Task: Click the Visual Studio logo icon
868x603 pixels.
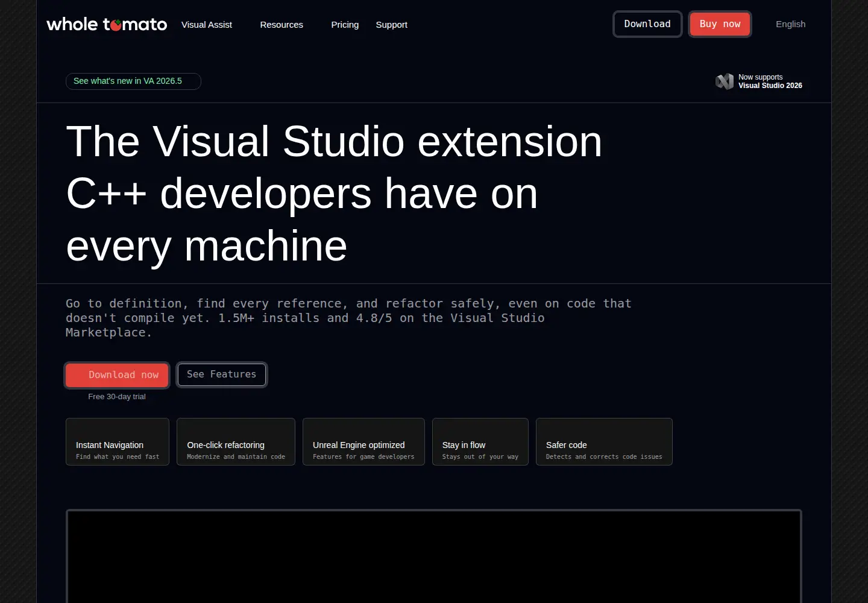Action: (725, 81)
